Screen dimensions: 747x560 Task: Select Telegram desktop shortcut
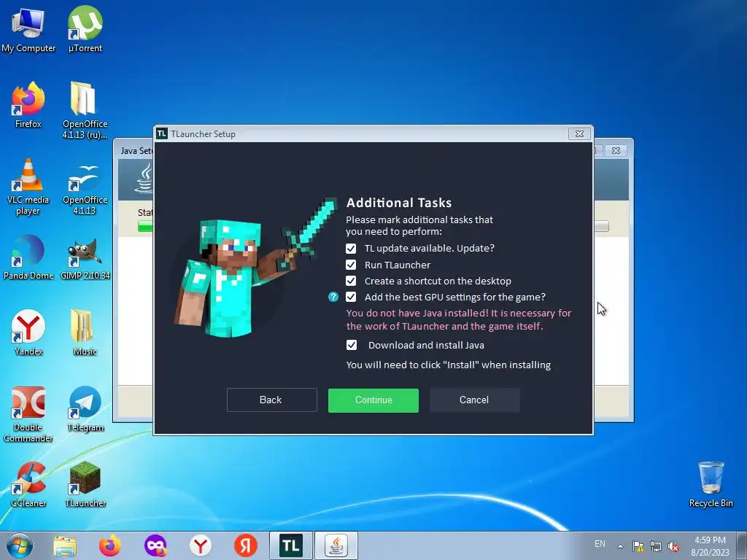click(85, 408)
